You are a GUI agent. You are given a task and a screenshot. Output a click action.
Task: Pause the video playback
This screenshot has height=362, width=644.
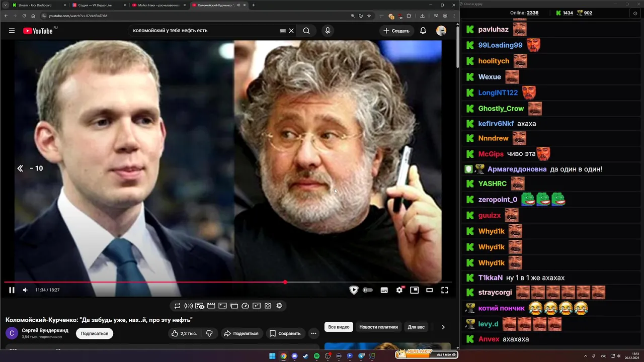pyautogui.click(x=12, y=290)
